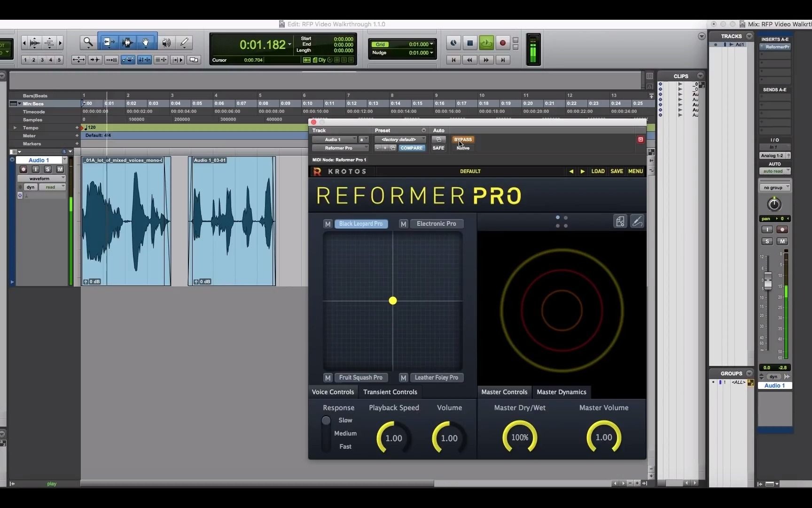Viewport: 812px width, 508px height.
Task: Solo Audio 1 track in Edit window
Action: 47,169
